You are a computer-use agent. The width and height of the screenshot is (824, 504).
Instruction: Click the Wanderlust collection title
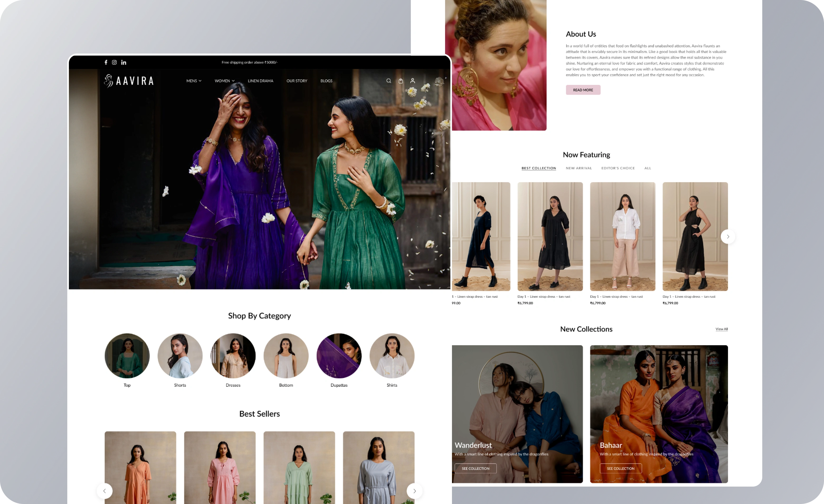pyautogui.click(x=473, y=445)
